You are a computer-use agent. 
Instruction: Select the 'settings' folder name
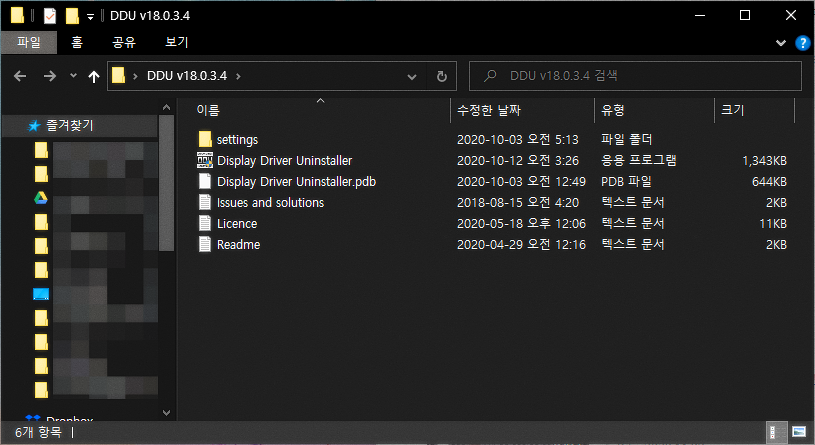(x=237, y=140)
